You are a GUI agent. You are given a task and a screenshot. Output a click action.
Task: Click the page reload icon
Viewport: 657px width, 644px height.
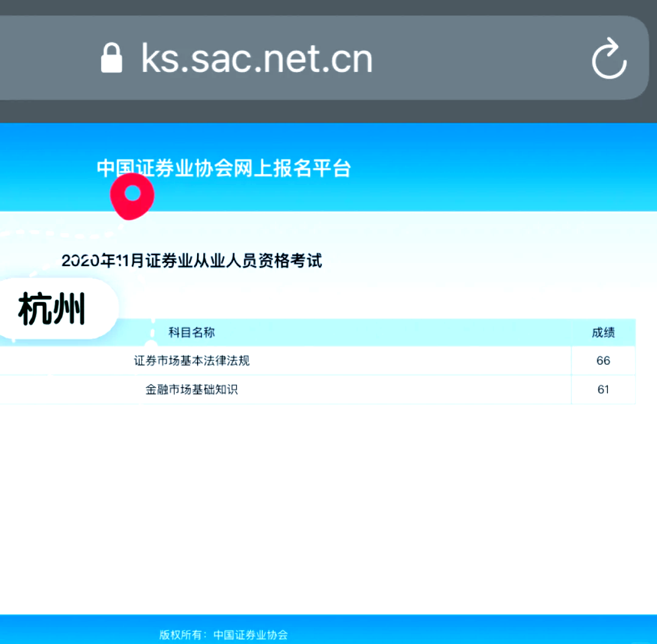[608, 58]
